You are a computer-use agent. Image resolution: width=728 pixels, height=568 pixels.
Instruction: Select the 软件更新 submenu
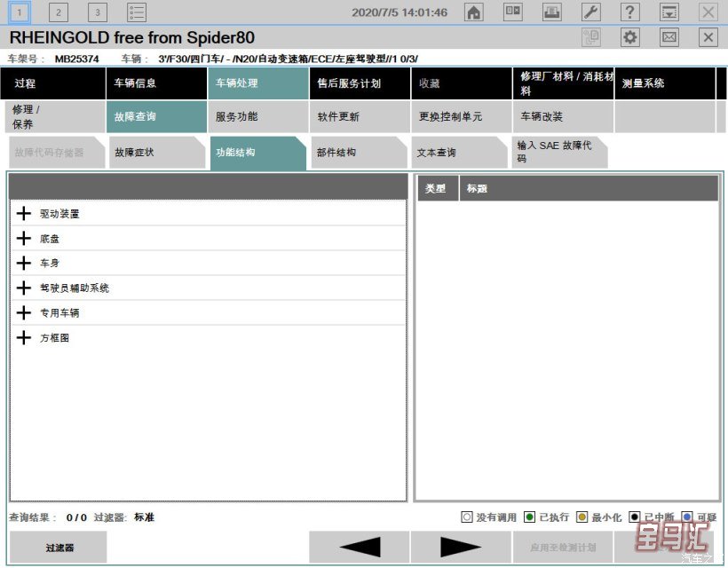[360, 116]
